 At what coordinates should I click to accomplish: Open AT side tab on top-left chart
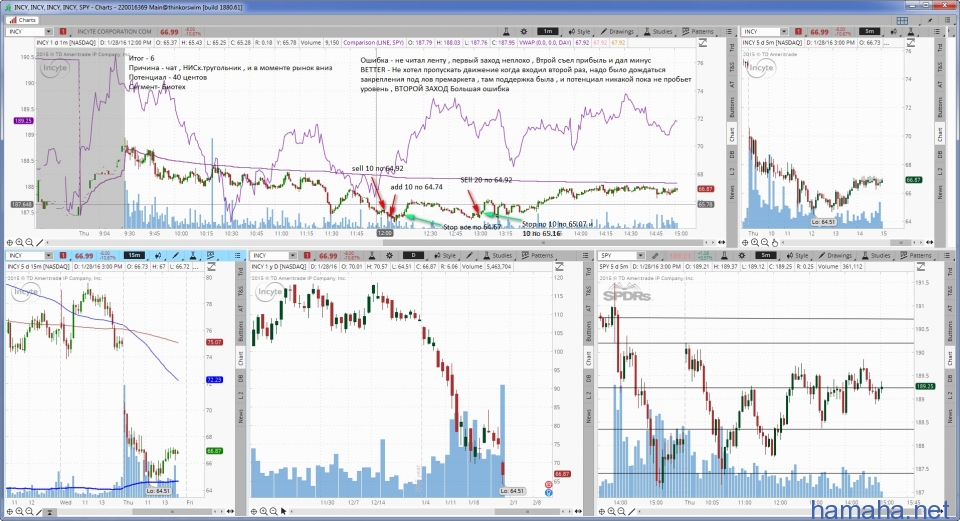tap(732, 84)
